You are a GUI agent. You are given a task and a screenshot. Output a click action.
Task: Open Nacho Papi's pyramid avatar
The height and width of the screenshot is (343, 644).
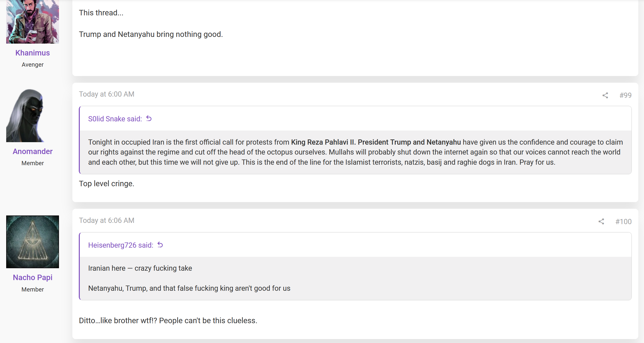tap(32, 241)
